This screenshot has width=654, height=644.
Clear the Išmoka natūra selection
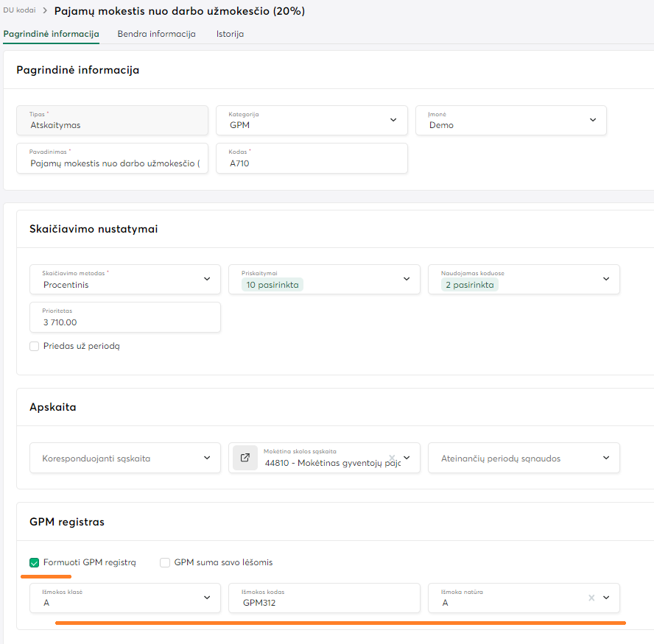coord(591,598)
